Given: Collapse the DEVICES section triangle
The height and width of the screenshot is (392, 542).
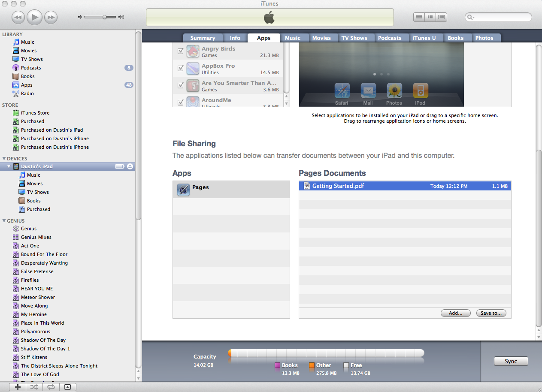Looking at the screenshot, I should [4, 159].
